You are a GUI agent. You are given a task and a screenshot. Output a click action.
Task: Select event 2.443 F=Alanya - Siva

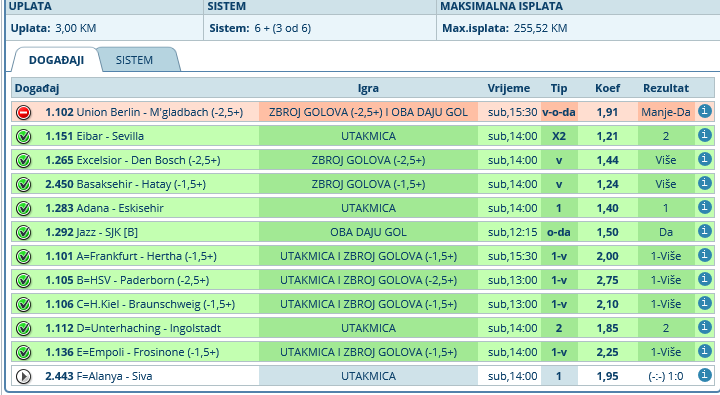[99, 376]
